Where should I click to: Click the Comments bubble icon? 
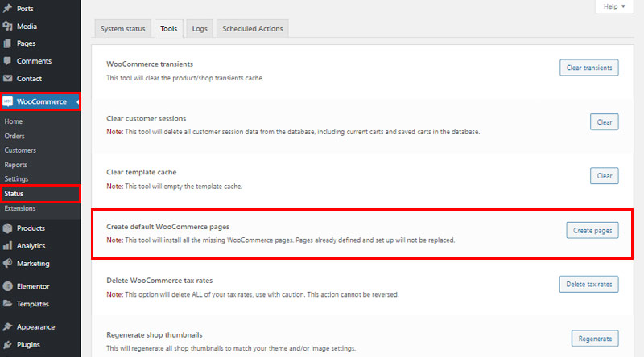(7, 61)
